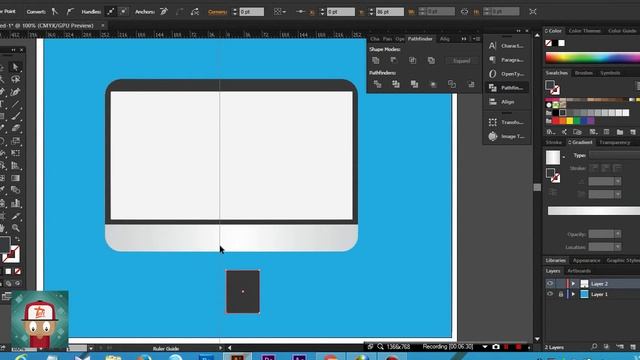
Task: Open the Appearance tab
Action: [586, 260]
